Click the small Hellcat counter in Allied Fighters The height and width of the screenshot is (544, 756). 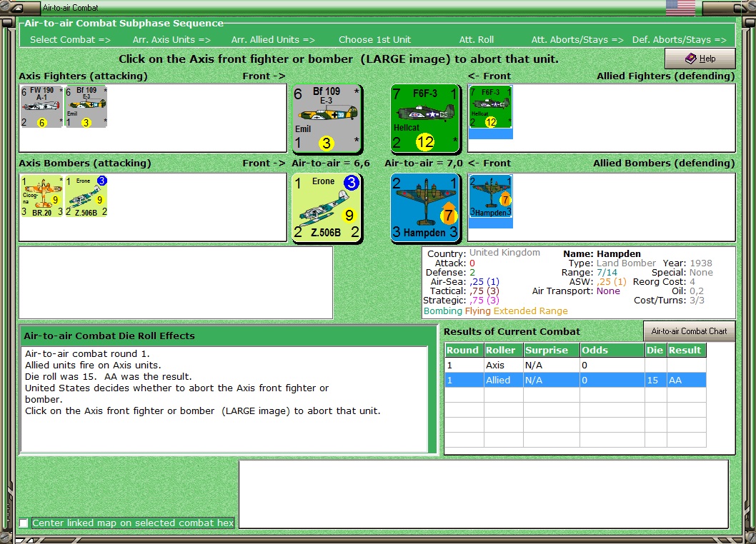click(x=490, y=107)
